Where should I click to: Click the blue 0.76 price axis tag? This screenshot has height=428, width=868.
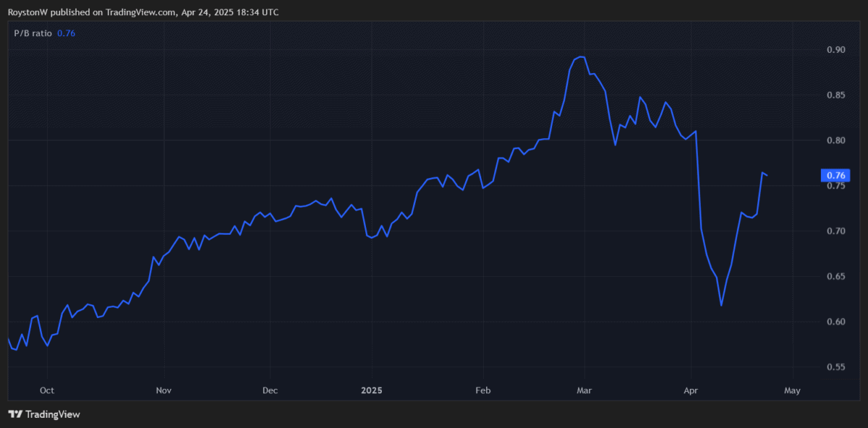coord(835,176)
